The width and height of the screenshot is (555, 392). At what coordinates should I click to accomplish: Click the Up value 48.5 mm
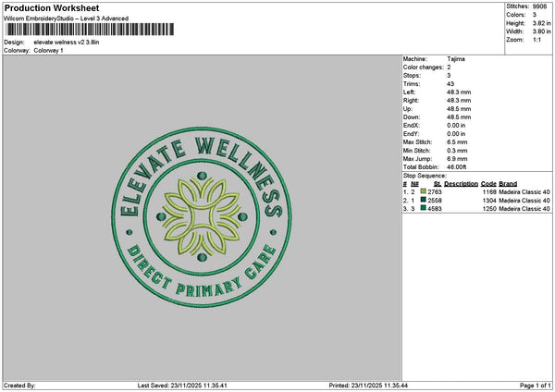click(x=459, y=109)
